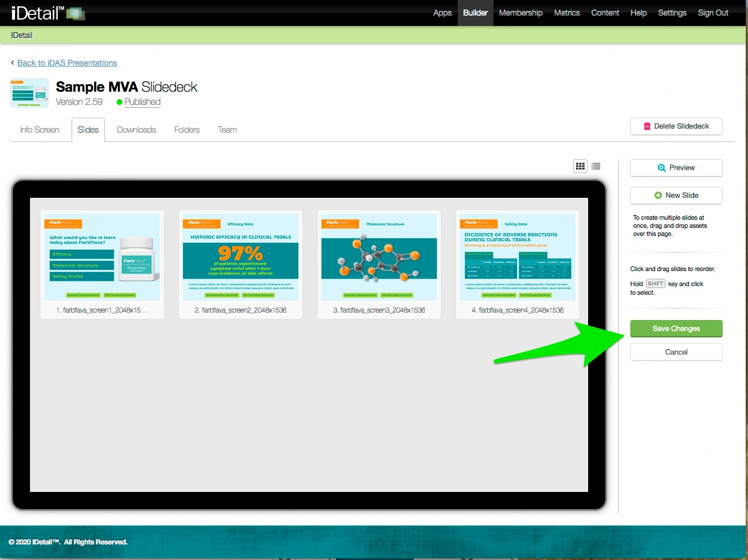
Task: Click the Sample MVA Slidedeck title
Action: click(126, 87)
